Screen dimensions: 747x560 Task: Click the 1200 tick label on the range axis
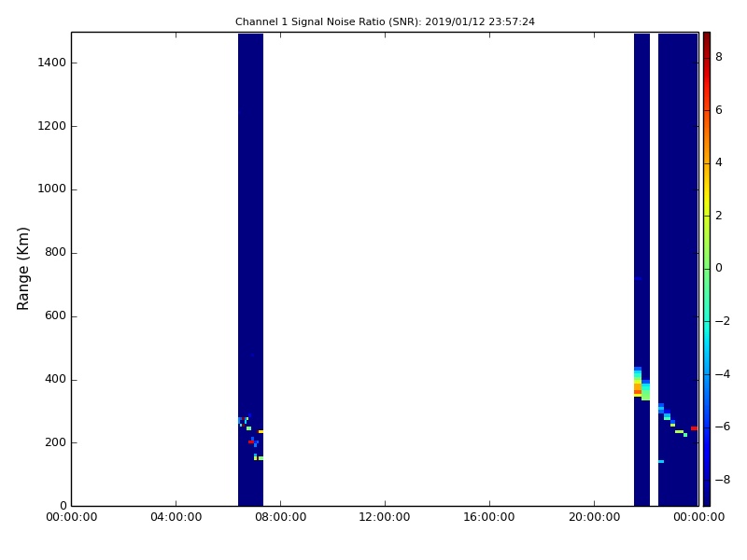click(x=51, y=126)
